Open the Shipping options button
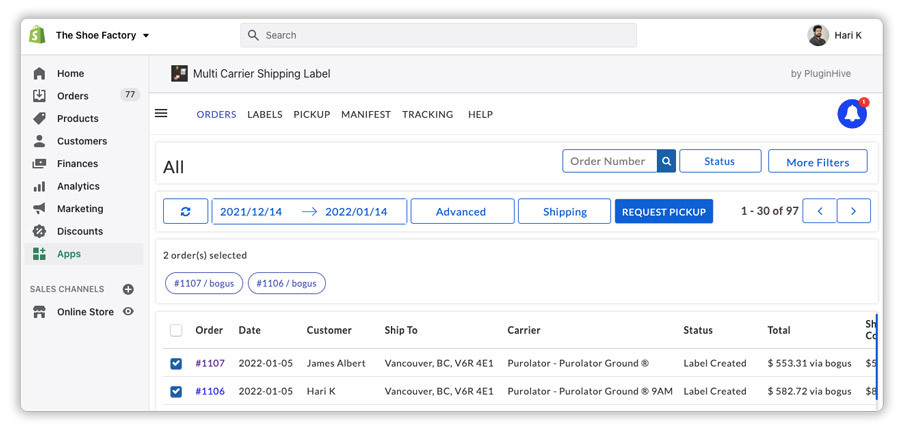The width and height of the screenshot is (900, 427). [564, 211]
